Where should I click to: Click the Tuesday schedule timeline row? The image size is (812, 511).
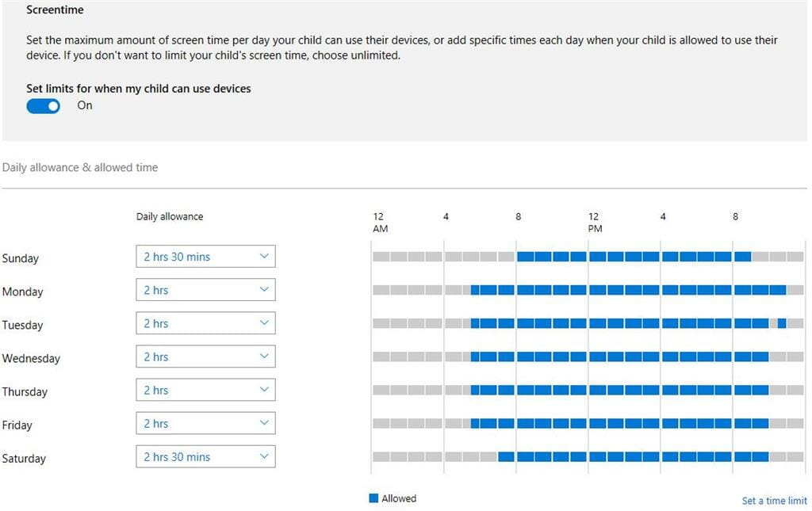coord(588,323)
